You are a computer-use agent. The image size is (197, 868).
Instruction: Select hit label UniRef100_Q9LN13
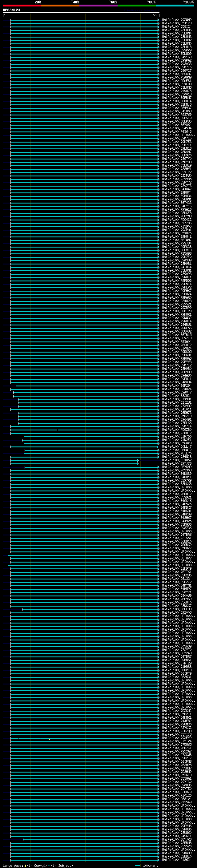[177, 149]
